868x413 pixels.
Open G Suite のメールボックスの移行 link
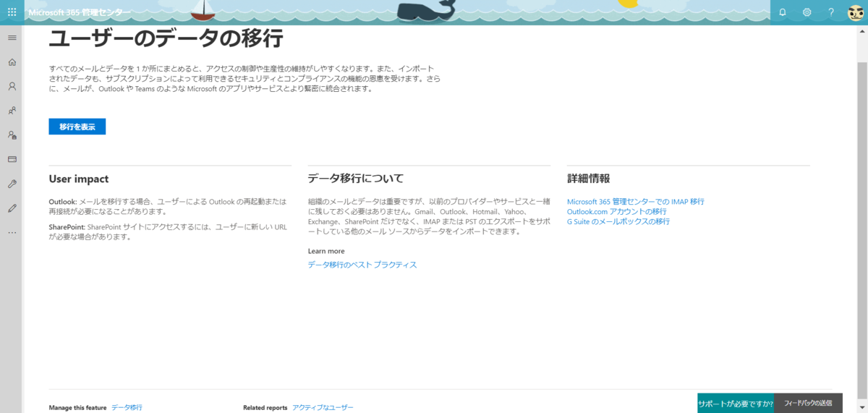pyautogui.click(x=618, y=221)
